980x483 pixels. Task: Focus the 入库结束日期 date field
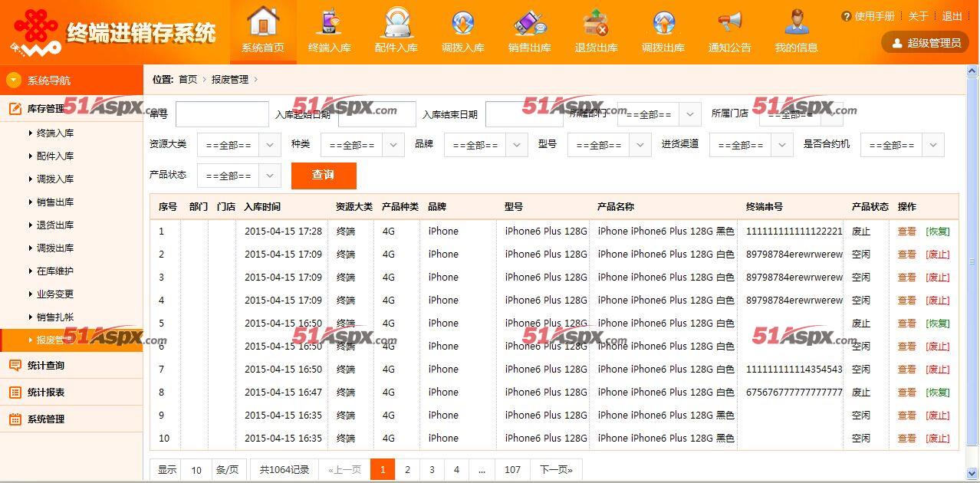(525, 114)
